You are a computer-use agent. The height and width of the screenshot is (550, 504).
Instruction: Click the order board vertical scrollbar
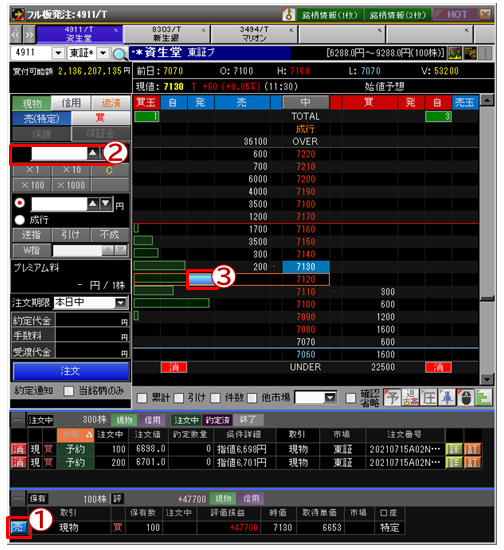tap(487, 239)
